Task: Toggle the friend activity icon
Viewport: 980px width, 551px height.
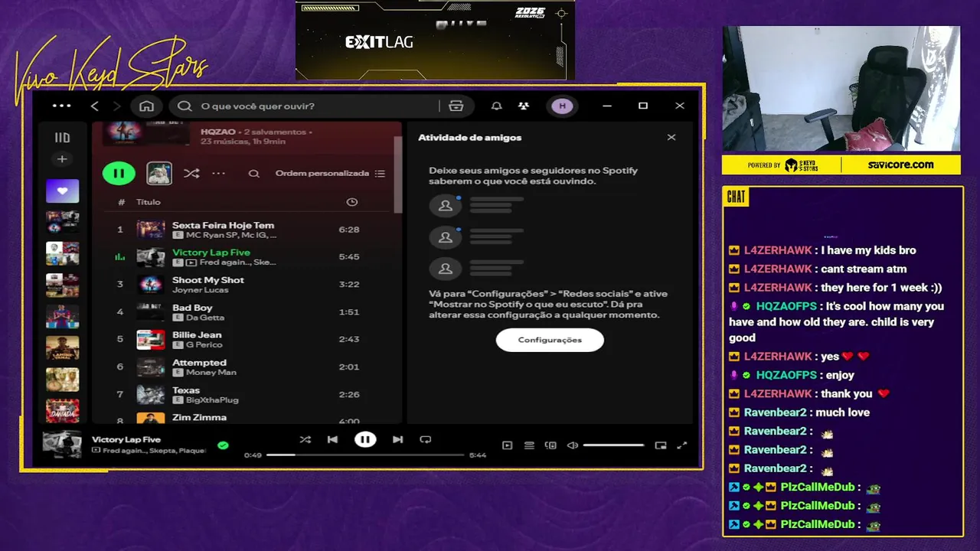Action: pyautogui.click(x=524, y=106)
